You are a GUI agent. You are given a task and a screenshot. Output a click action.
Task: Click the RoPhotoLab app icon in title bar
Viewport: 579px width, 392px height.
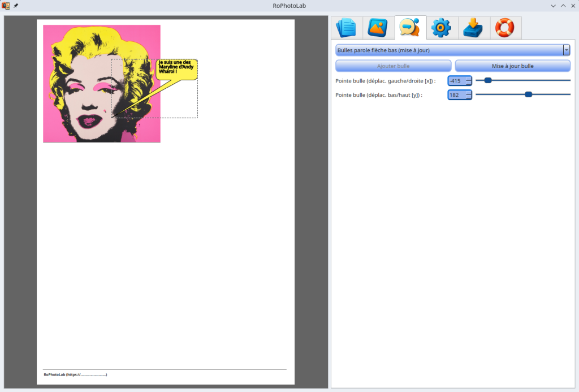[x=6, y=6]
